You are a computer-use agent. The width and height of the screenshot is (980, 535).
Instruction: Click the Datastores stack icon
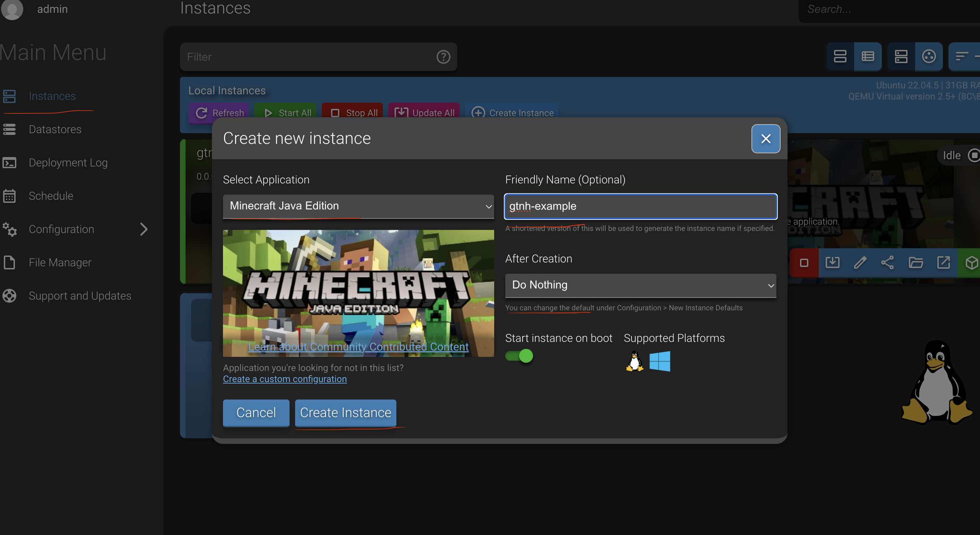click(9, 129)
